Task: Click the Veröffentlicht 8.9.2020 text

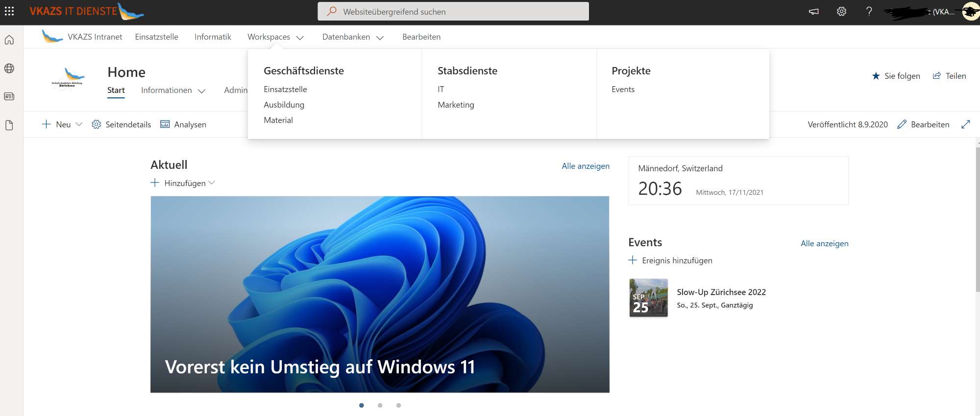Action: click(848, 124)
